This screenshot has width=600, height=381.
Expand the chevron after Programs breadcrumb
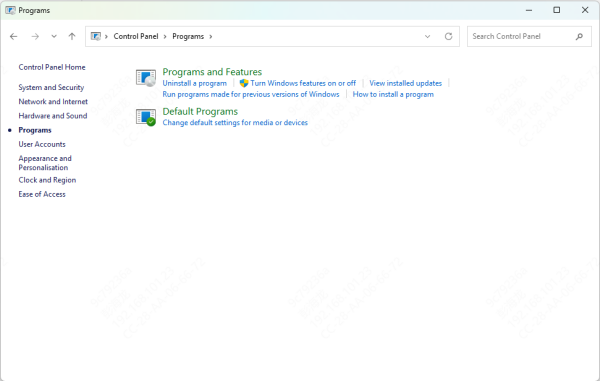point(210,37)
